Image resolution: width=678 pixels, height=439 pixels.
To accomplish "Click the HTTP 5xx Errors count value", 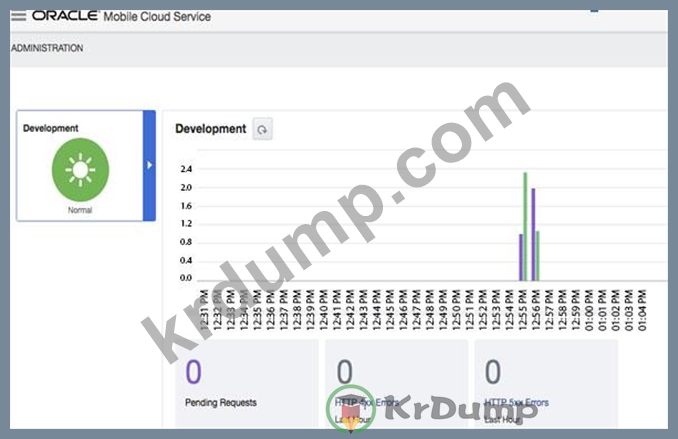I will (493, 372).
